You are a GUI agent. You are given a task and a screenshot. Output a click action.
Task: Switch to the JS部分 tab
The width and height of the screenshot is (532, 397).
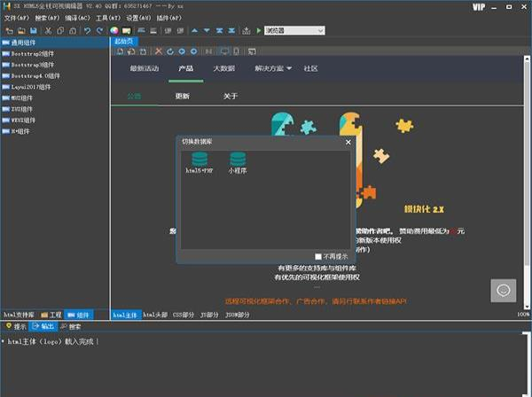[x=209, y=315]
